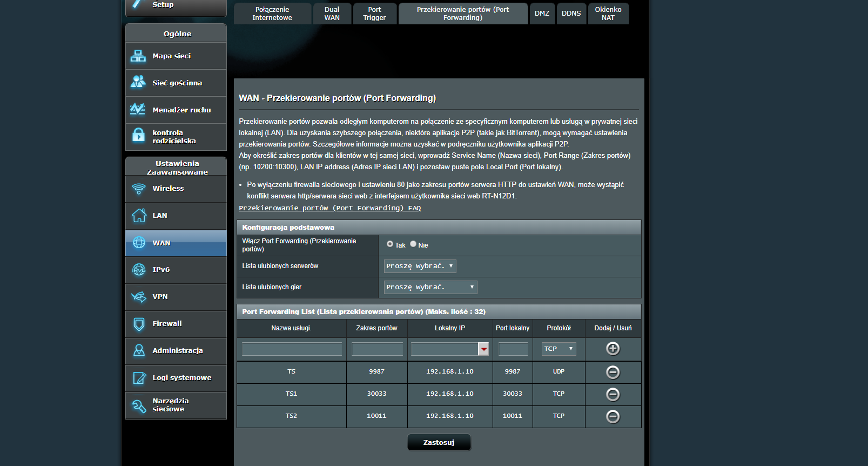Click the plus icon to add rule
Viewport: 868px width, 466px height.
click(x=613, y=349)
